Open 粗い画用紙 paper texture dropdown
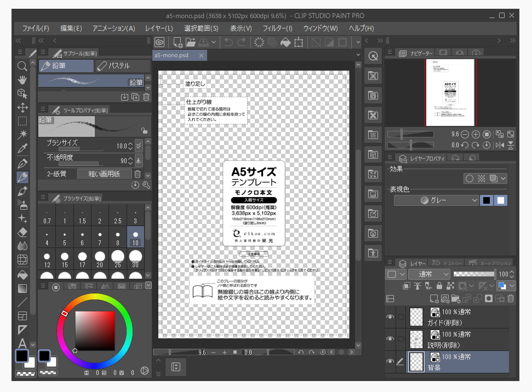This screenshot has height=392, width=532. coord(104,174)
